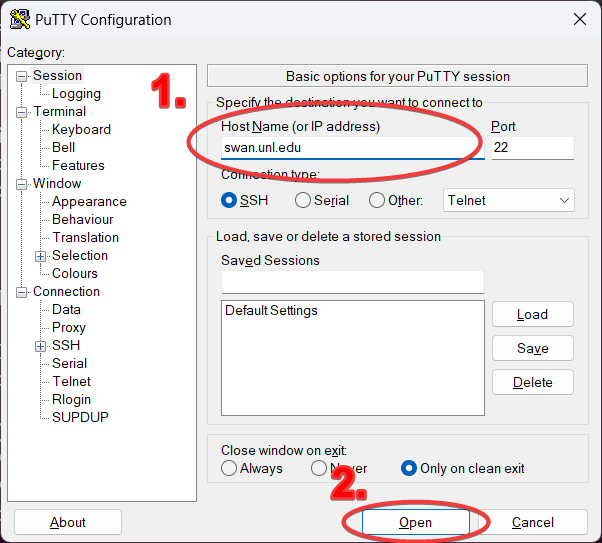Viewport: 602px width, 543px height.
Task: Close the PuTTY Configuration window
Action: 579,19
